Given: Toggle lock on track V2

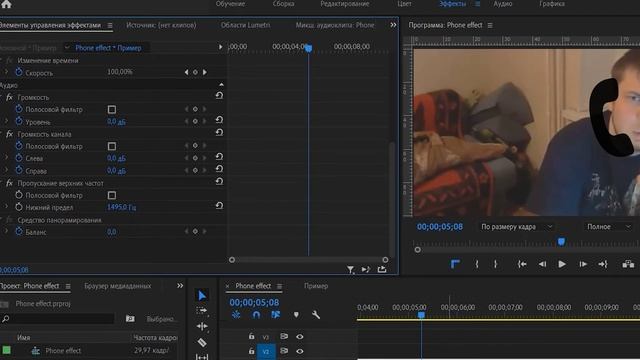Looking at the screenshot, I should pos(251,351).
